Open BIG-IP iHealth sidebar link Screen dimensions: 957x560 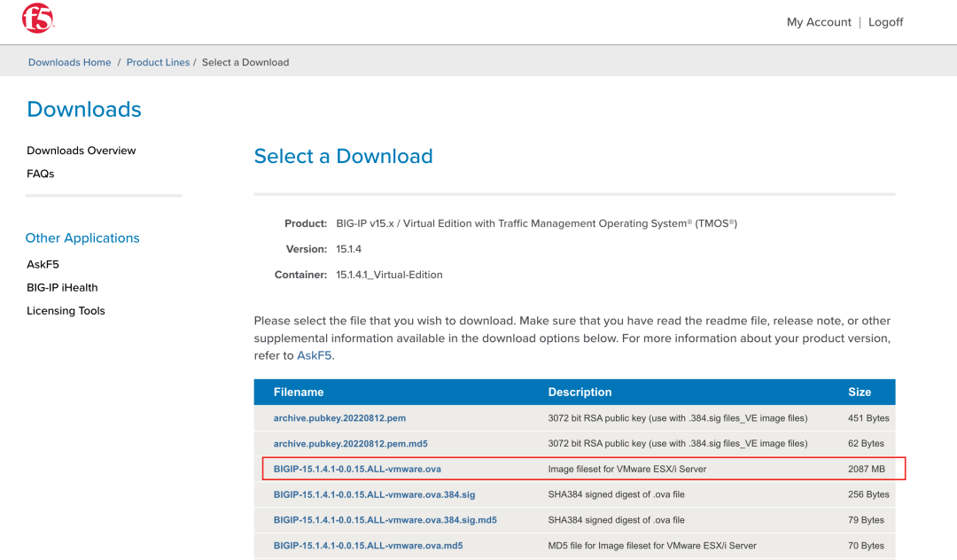[62, 287]
